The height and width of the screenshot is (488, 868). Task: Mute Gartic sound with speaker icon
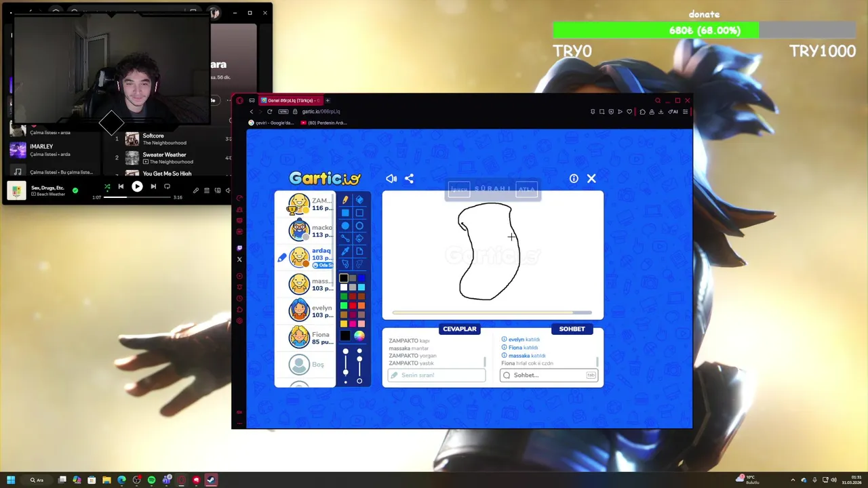(391, 178)
